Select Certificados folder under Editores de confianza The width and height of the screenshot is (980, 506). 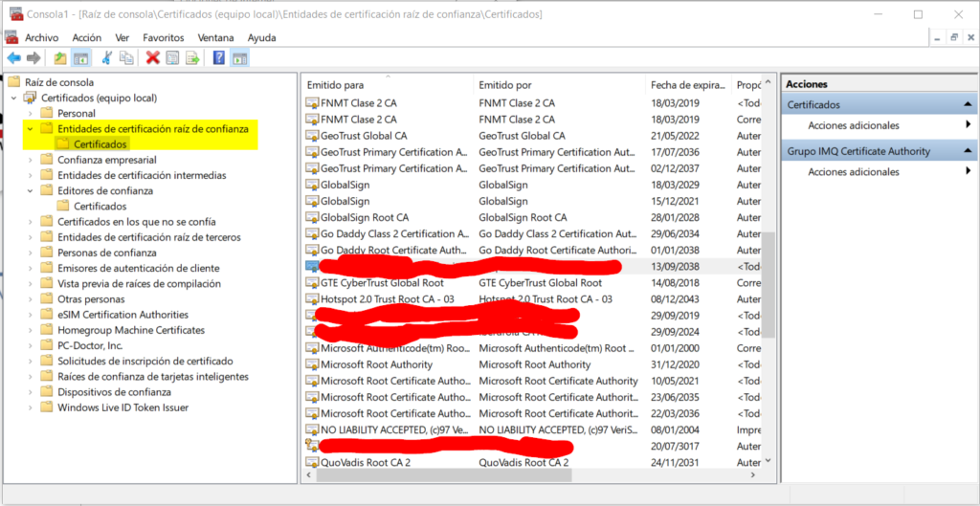click(100, 207)
